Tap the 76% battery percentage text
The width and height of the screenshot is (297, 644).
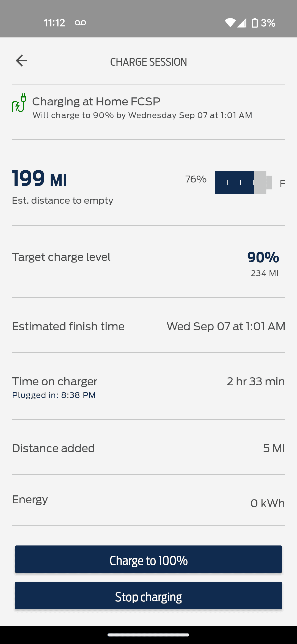click(x=196, y=179)
